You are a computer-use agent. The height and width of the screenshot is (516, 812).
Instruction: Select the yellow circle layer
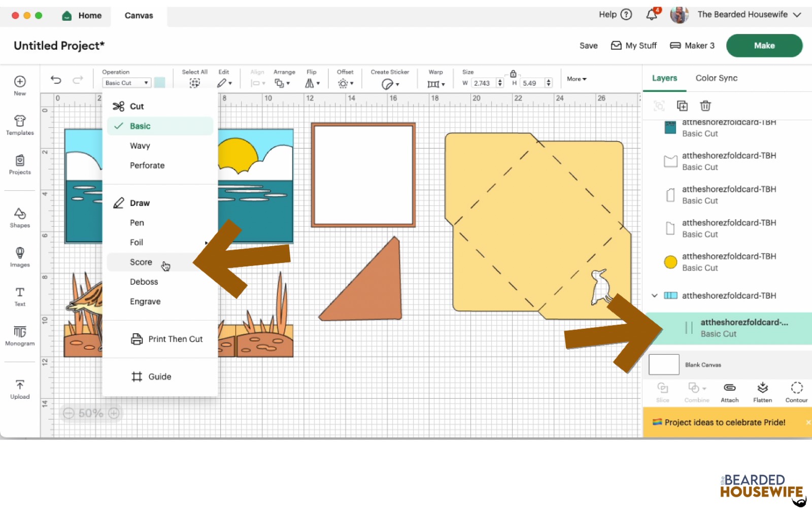point(727,262)
